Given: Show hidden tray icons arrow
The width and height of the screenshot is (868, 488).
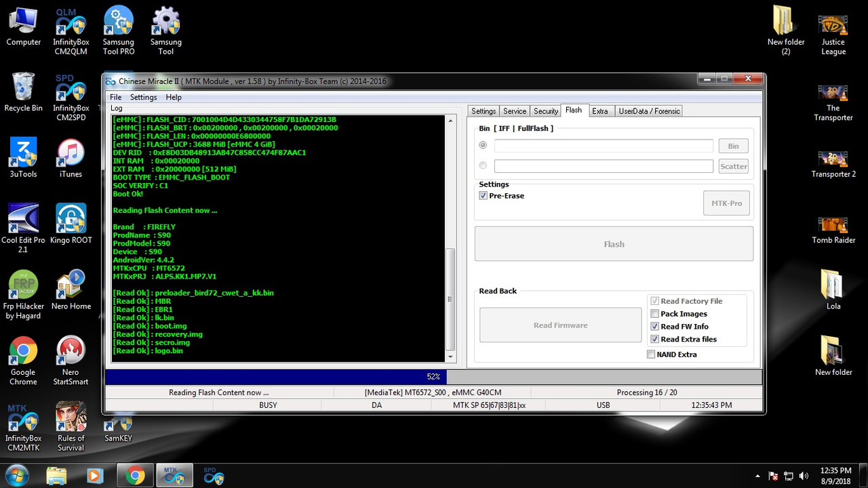Looking at the screenshot, I should pos(758,476).
